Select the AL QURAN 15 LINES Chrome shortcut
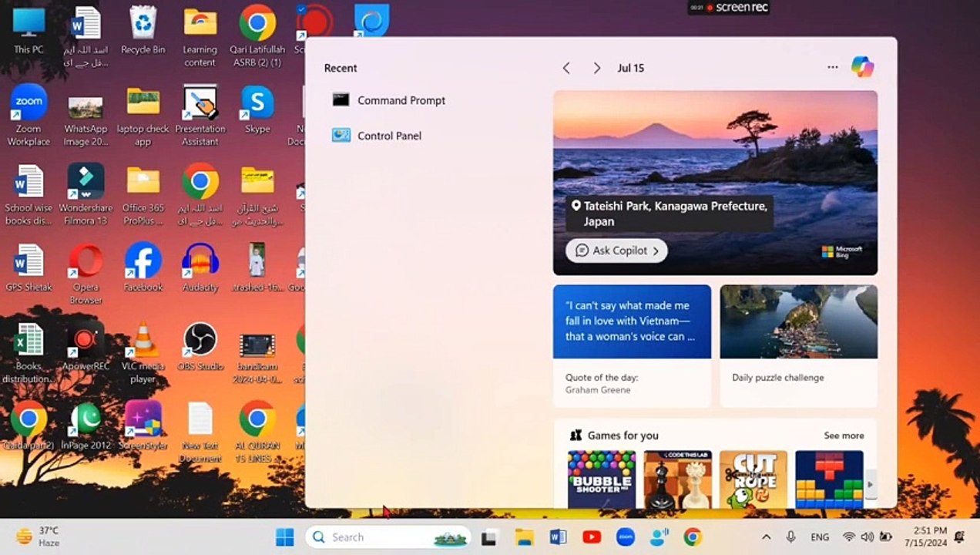This screenshot has width=980, height=555. tap(257, 432)
